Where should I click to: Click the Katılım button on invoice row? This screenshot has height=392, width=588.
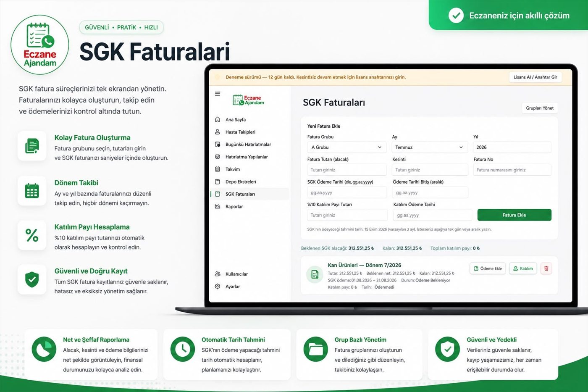click(x=523, y=268)
